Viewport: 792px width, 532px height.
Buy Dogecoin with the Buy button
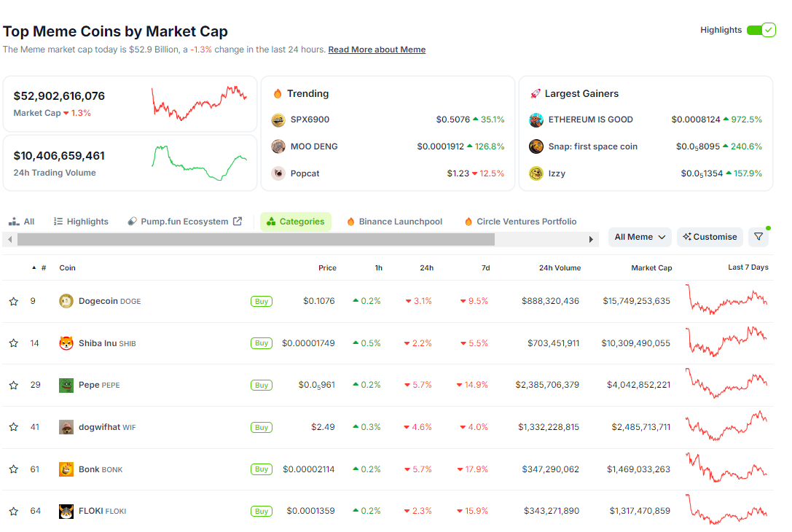[261, 302]
